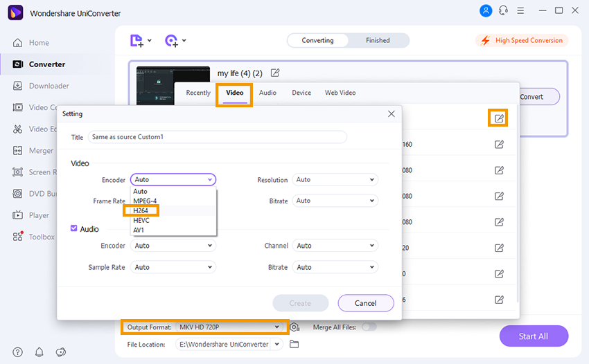The width and height of the screenshot is (589, 364).
Task: Click the rename pencil icon beside my life (4) (2)
Action: (x=275, y=73)
